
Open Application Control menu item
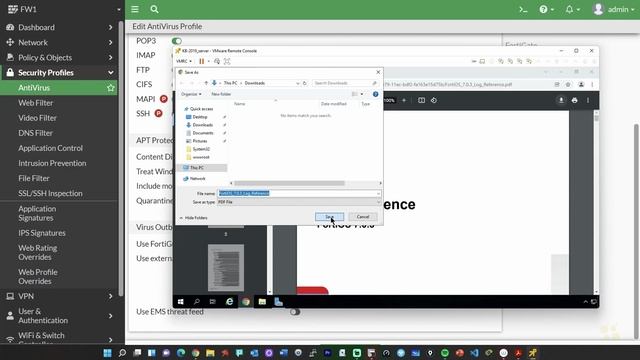pyautogui.click(x=50, y=148)
